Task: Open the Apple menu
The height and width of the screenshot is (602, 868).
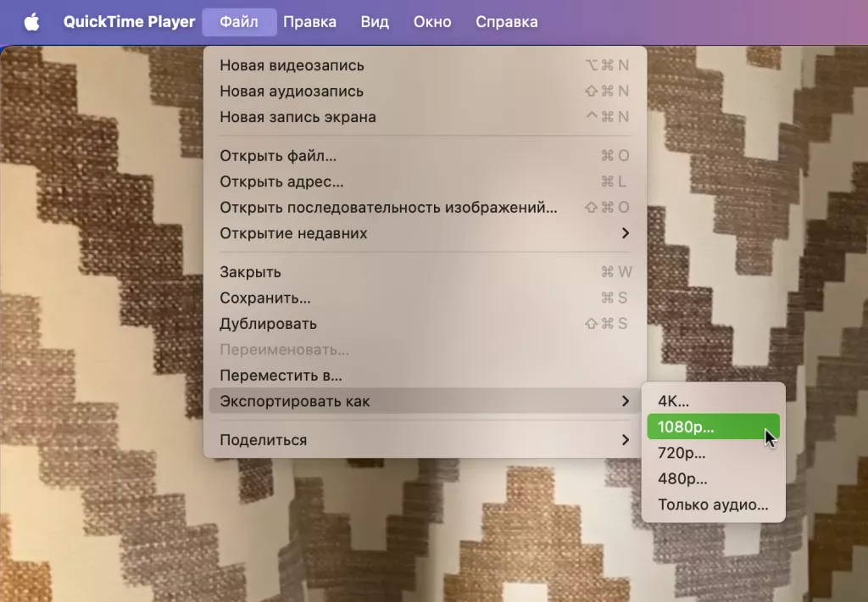Action: click(32, 22)
